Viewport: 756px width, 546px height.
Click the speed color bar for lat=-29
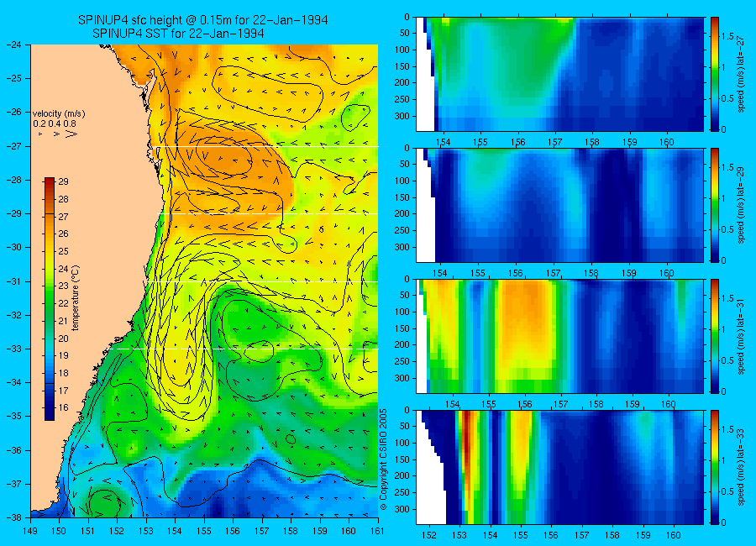tap(714, 205)
